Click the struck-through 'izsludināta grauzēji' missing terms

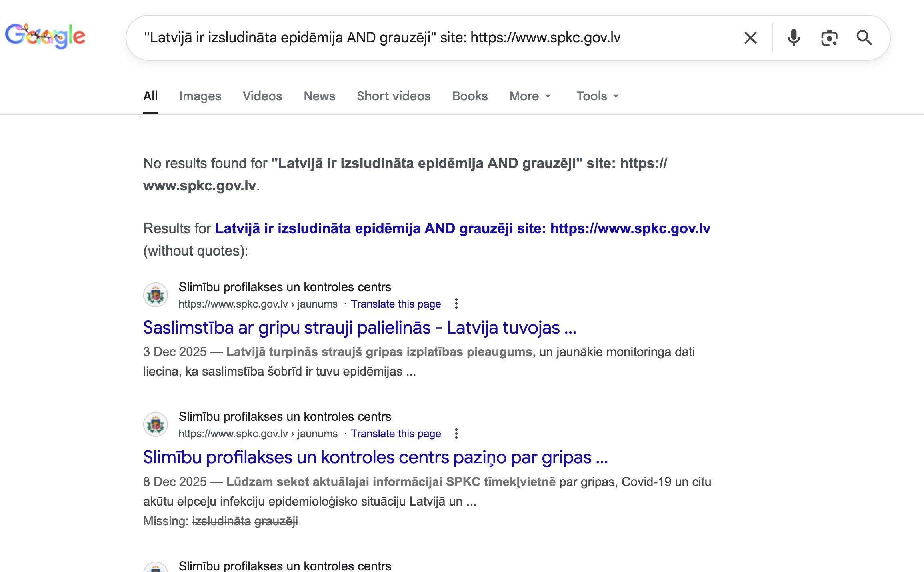245,521
